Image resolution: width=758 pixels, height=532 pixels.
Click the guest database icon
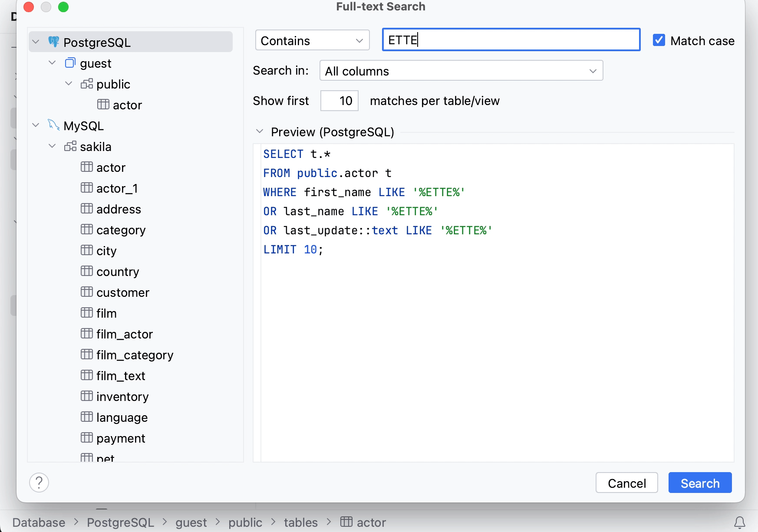click(70, 63)
